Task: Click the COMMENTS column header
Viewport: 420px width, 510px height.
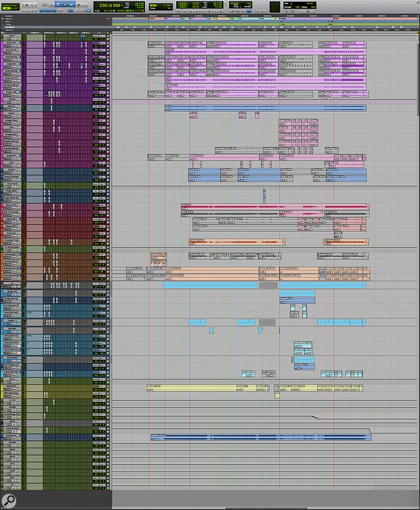Action: tap(35, 33)
